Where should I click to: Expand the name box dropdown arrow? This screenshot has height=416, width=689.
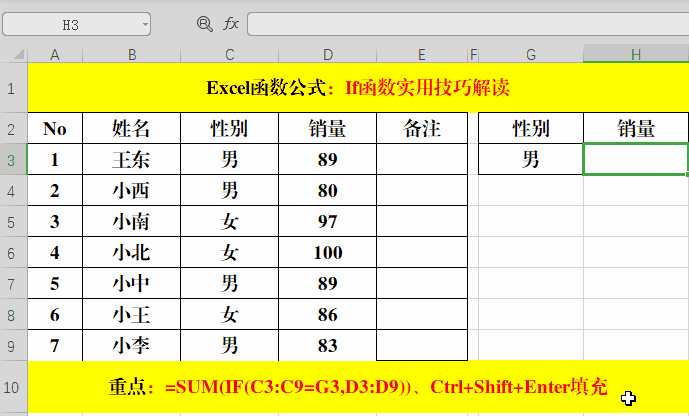(145, 24)
